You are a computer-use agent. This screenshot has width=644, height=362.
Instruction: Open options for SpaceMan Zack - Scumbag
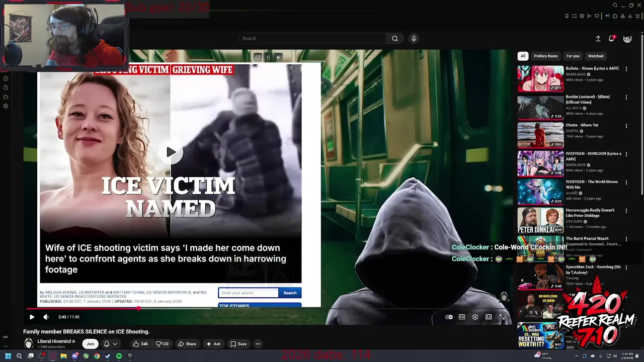click(x=626, y=267)
